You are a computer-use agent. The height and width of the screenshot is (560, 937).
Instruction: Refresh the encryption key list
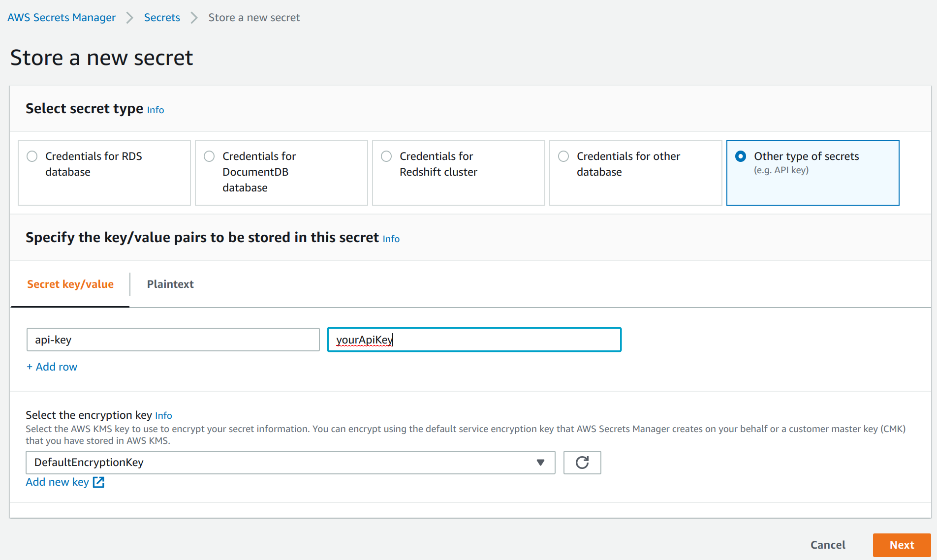tap(582, 463)
